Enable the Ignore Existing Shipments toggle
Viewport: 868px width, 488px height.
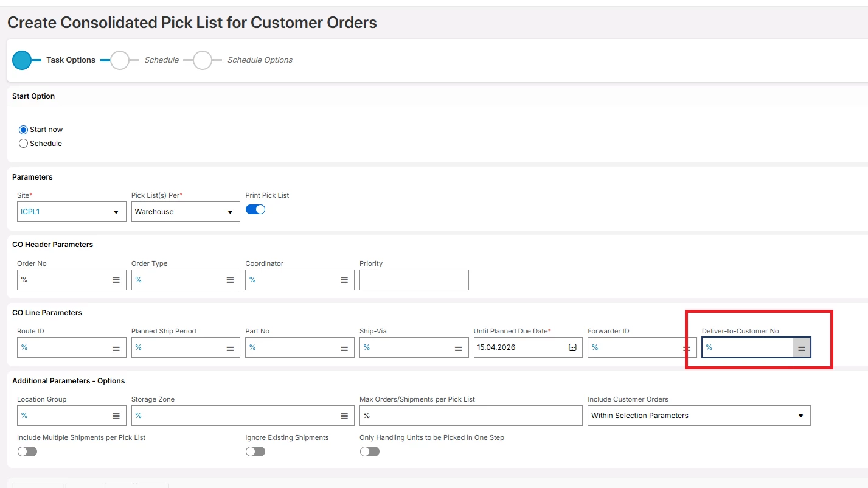click(x=255, y=451)
